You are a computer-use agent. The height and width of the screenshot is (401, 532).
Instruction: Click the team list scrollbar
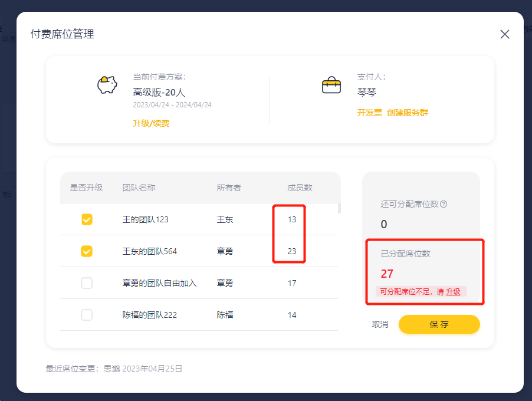(x=339, y=208)
